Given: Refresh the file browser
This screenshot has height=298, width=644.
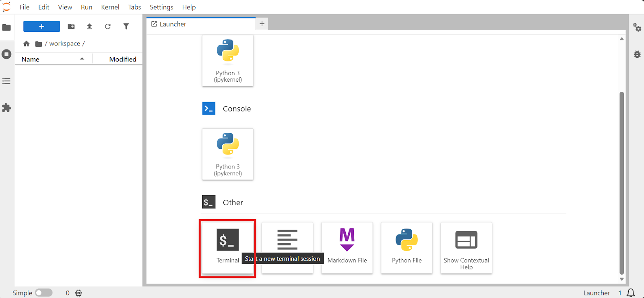Looking at the screenshot, I should click(107, 27).
